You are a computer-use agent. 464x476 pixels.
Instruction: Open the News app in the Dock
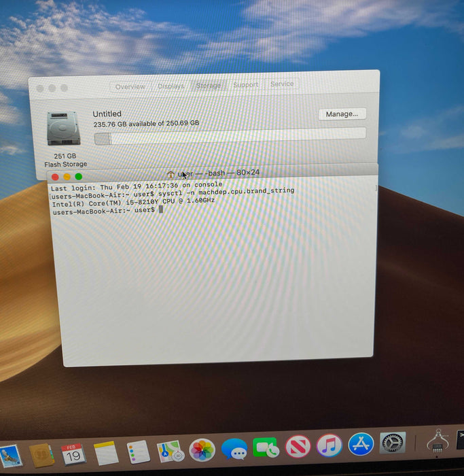[x=298, y=447]
